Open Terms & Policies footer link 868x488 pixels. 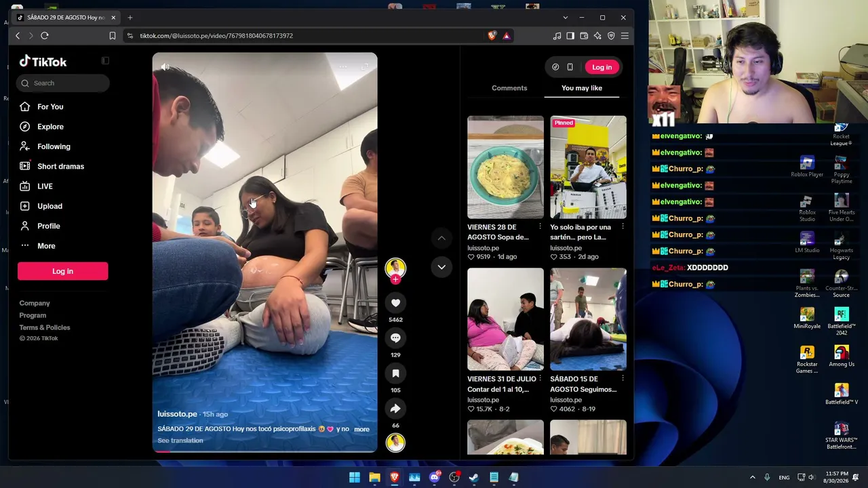(45, 327)
